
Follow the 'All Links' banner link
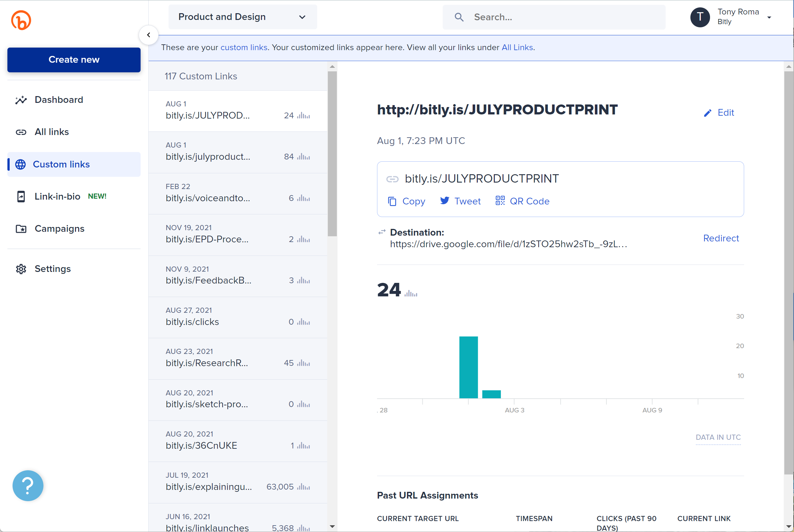tap(517, 48)
